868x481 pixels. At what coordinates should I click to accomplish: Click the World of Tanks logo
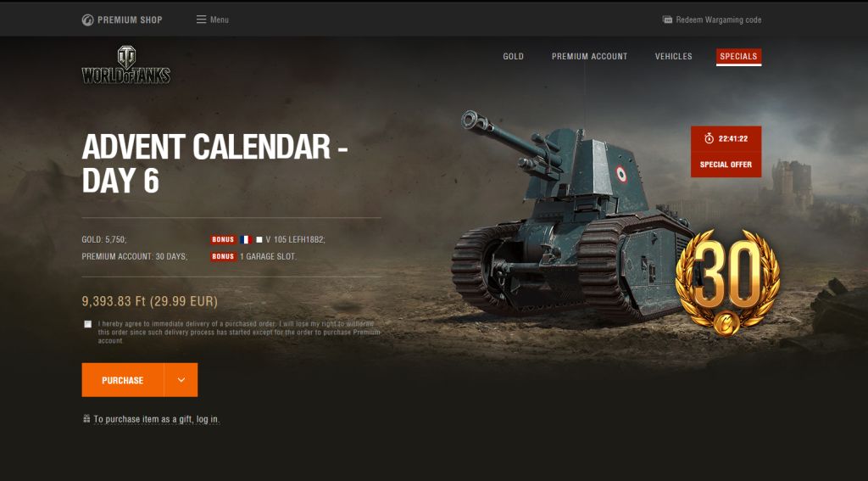pyautogui.click(x=126, y=64)
